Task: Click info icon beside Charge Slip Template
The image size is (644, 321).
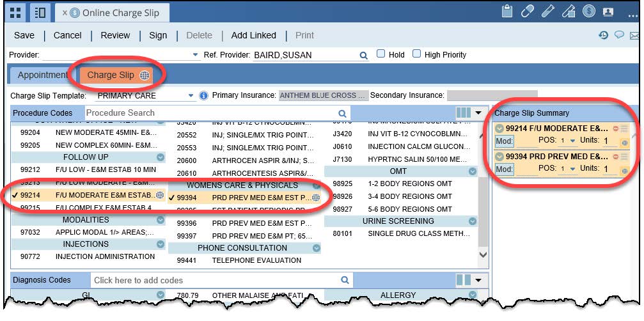Action: pyautogui.click(x=204, y=95)
